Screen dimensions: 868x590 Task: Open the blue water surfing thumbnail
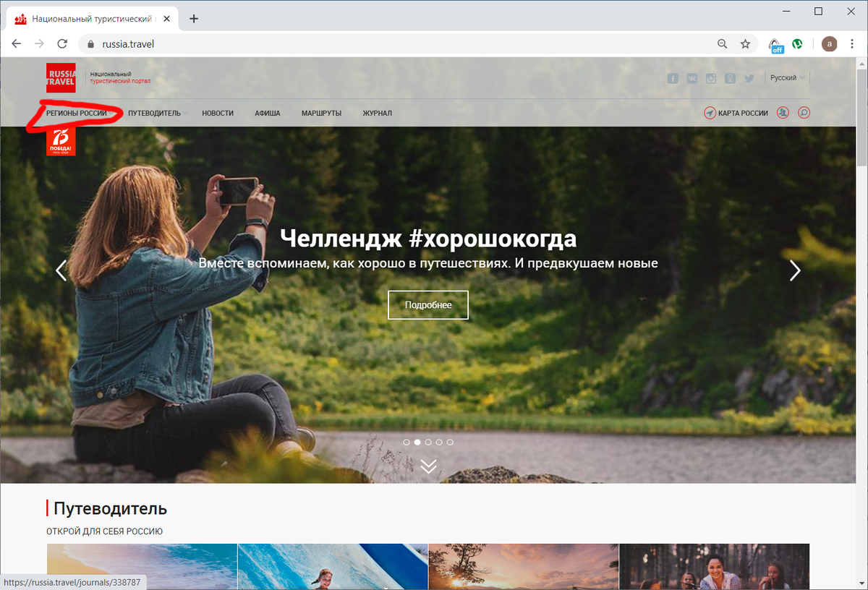tap(333, 566)
